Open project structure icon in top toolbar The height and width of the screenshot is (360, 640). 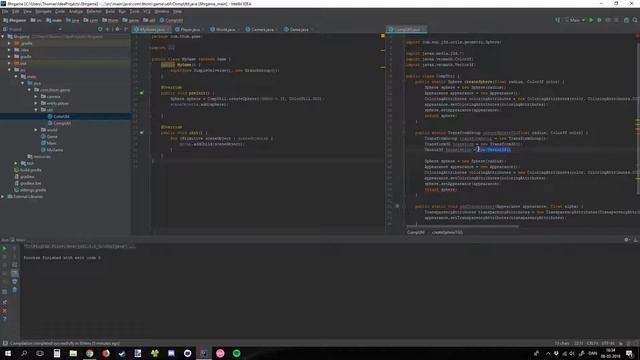626,20
